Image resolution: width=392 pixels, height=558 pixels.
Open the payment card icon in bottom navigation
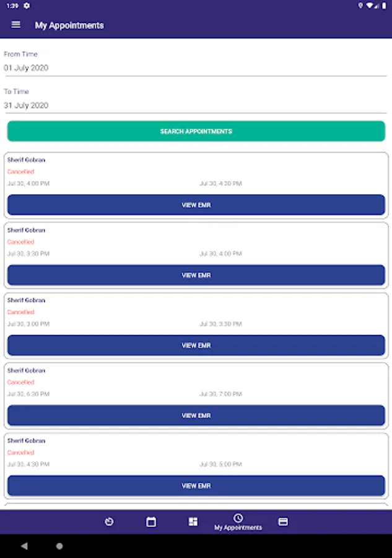tap(283, 521)
